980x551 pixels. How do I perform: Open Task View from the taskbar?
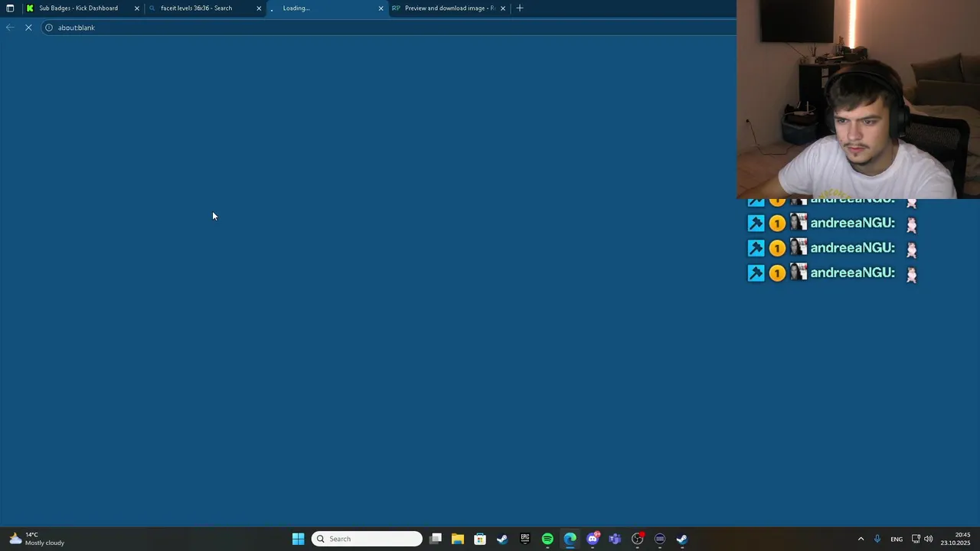(x=436, y=539)
